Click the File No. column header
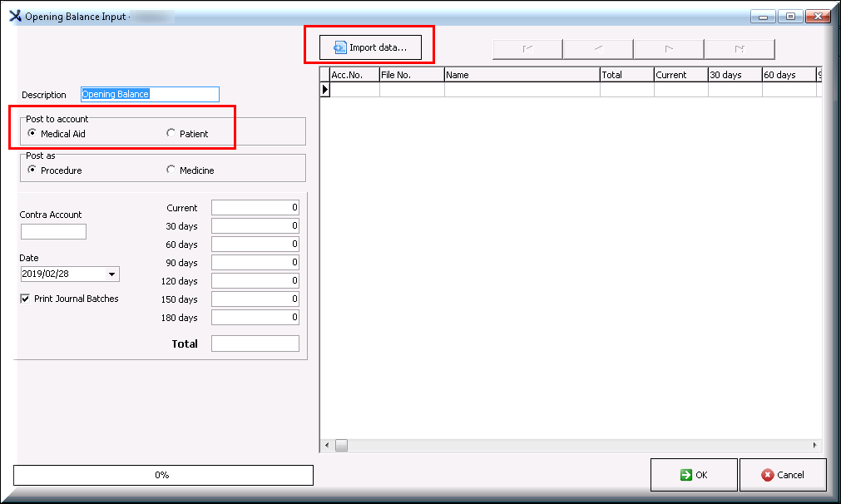The height and width of the screenshot is (504, 841). (412, 75)
